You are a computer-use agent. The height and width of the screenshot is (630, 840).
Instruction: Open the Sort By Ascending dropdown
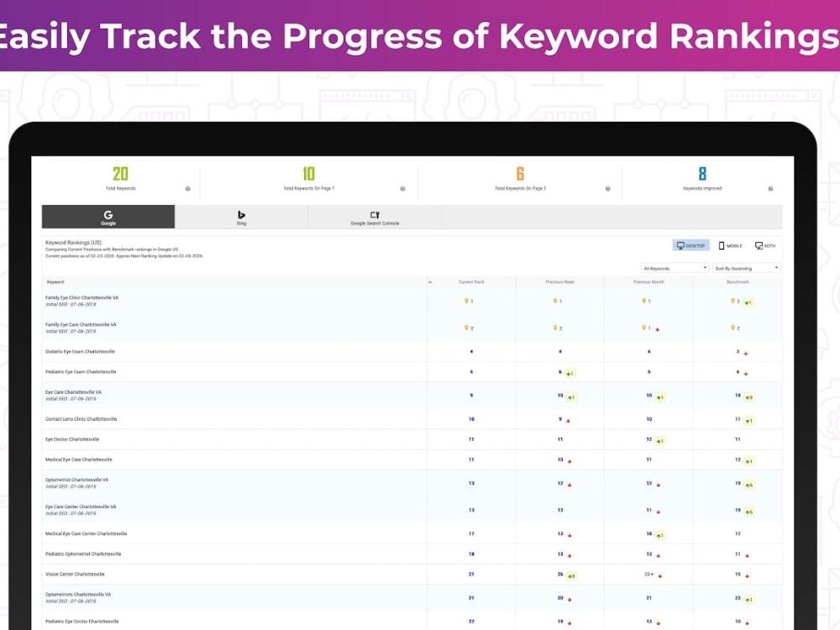point(746,268)
